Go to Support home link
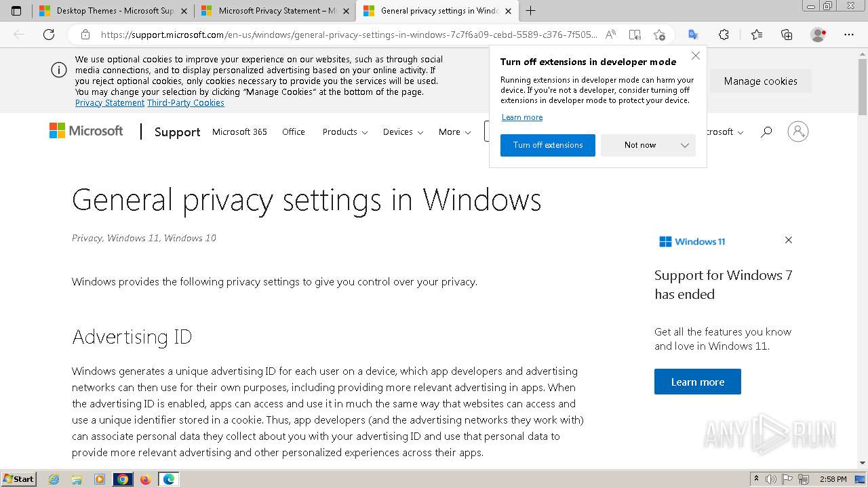This screenshot has height=488, width=868. [x=177, y=132]
